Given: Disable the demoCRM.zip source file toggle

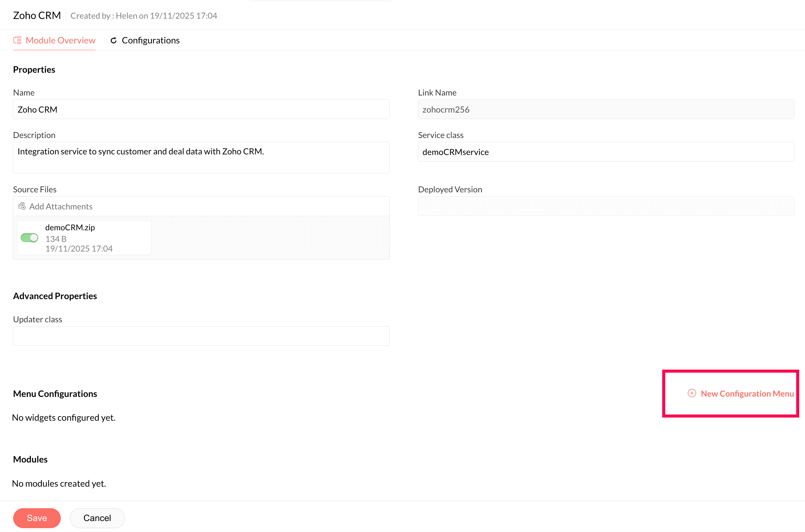Looking at the screenshot, I should click(30, 238).
